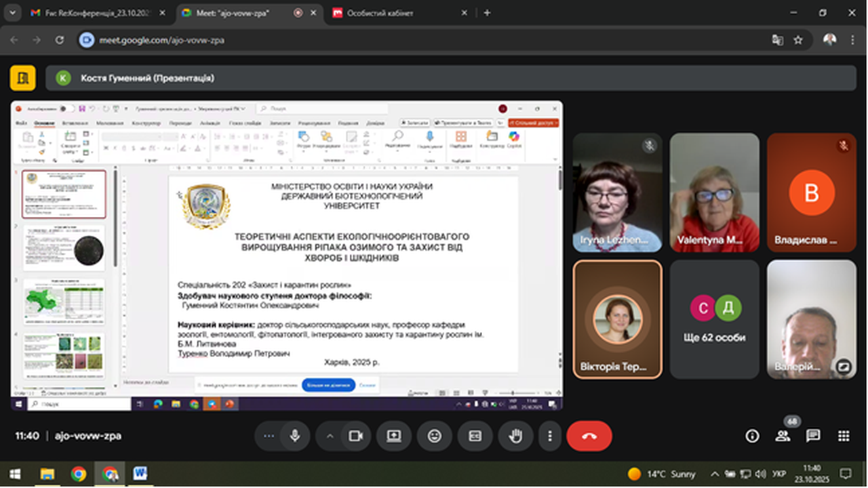Expand video settings chevron next to camera

pyautogui.click(x=330, y=436)
